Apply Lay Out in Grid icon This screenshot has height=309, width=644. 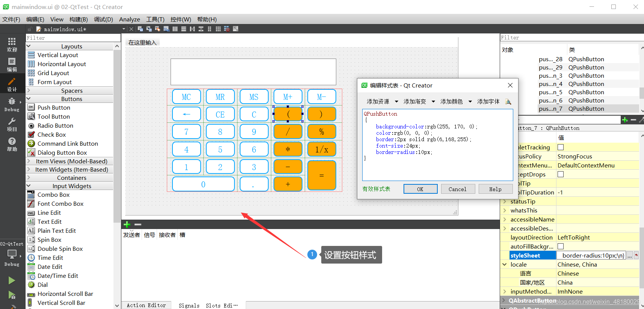(218, 29)
